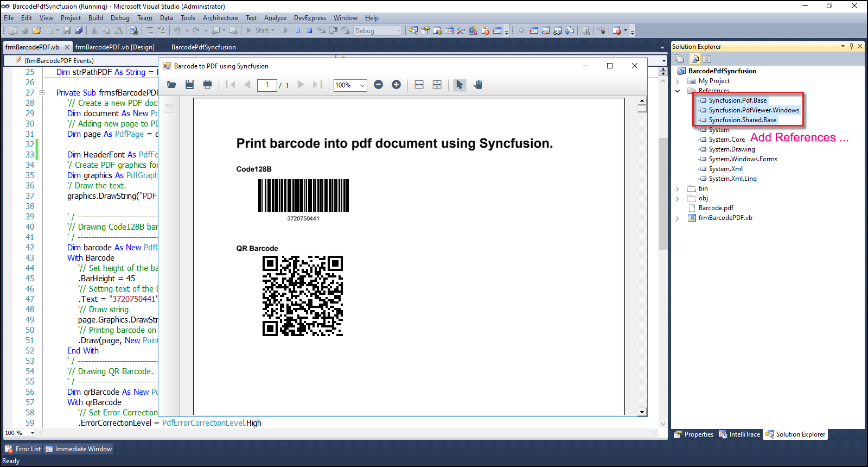The image size is (868, 467).
Task: Open the Debug menu
Action: [120, 18]
